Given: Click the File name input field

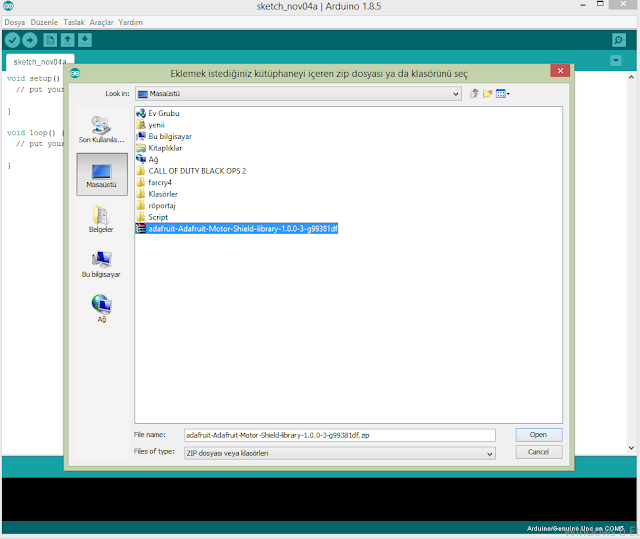Looking at the screenshot, I should (x=340, y=435).
